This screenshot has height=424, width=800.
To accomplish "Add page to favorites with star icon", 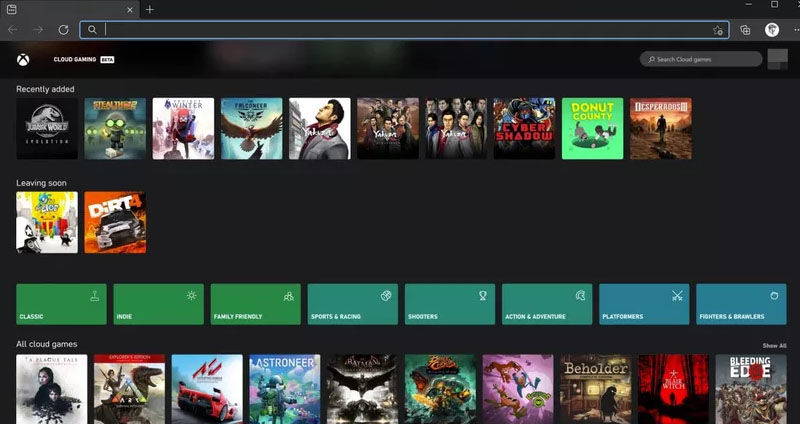I will pos(717,30).
